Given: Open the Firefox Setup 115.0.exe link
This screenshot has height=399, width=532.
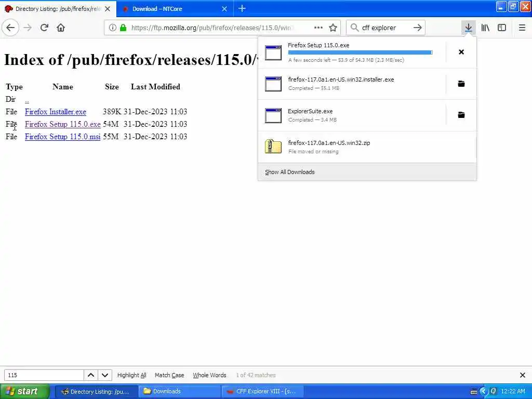Looking at the screenshot, I should tap(63, 124).
